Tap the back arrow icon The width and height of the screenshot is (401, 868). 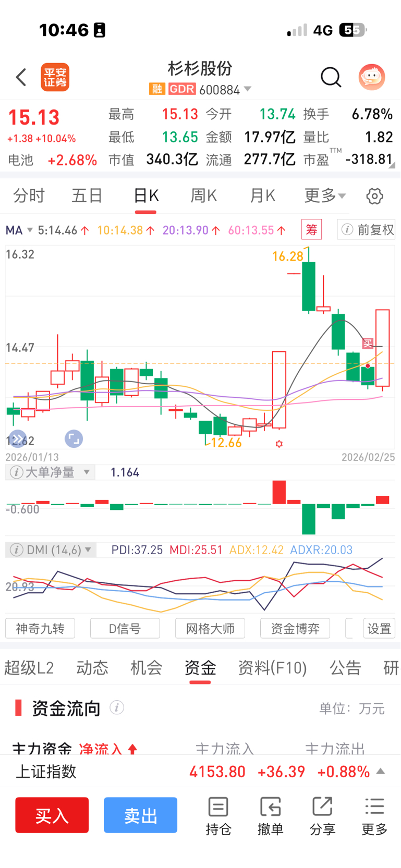pyautogui.click(x=21, y=77)
